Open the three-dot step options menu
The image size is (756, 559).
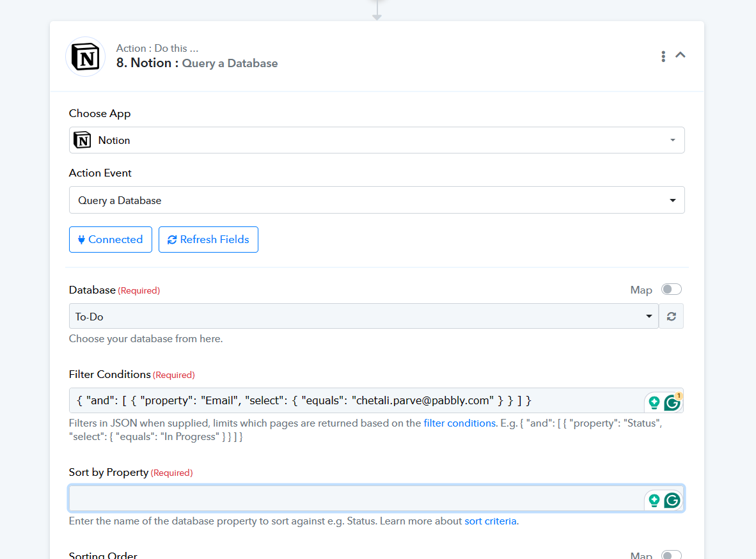coord(663,56)
